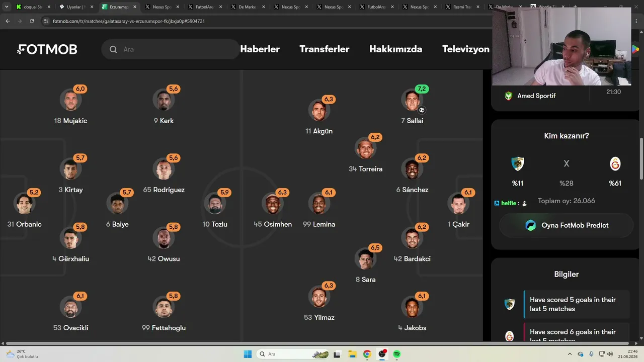Switch to the Uyanlar browser tab
This screenshot has height=362, width=644.
pyautogui.click(x=75, y=7)
